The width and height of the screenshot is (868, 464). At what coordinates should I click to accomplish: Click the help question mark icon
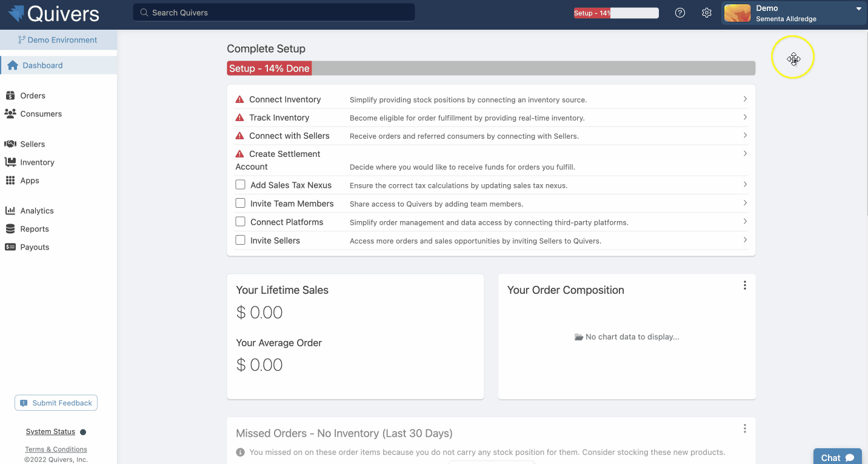[680, 13]
